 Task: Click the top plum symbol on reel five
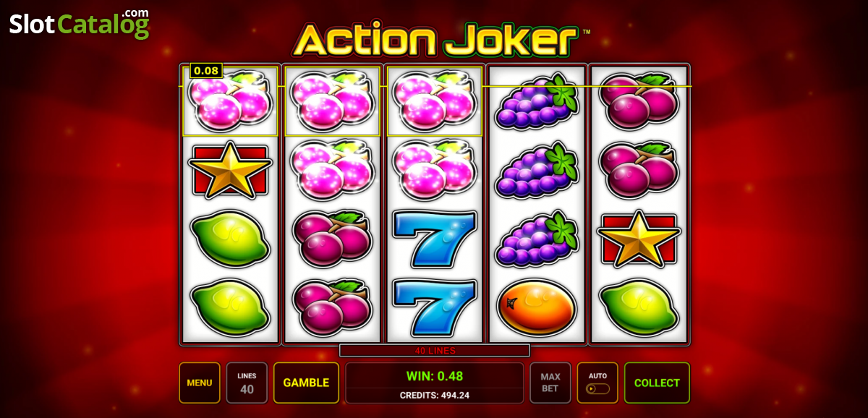pos(639,101)
